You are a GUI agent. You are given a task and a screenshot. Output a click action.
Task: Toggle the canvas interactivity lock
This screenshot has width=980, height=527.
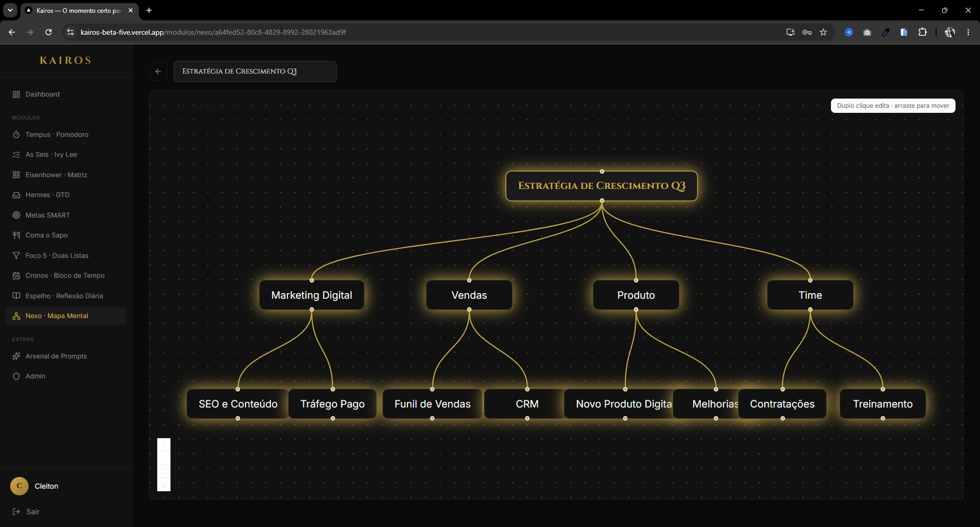[164, 485]
